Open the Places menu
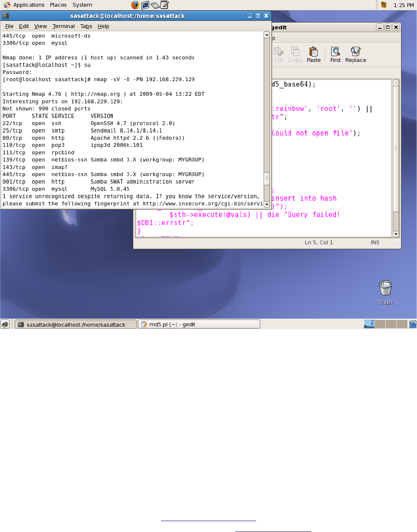The width and height of the screenshot is (417, 532). (x=58, y=5)
